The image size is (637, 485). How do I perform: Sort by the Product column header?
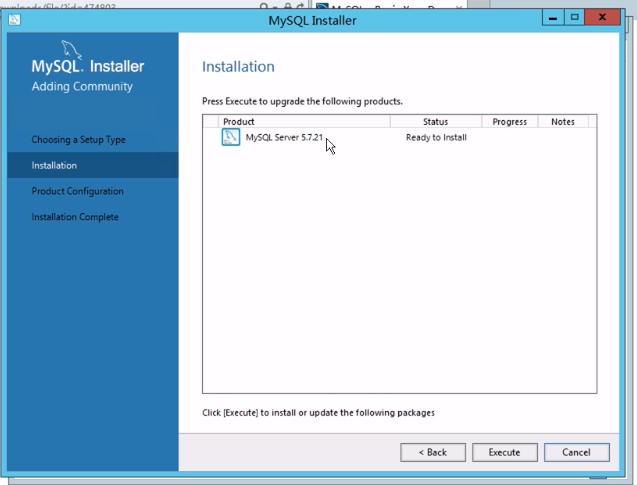[304, 121]
